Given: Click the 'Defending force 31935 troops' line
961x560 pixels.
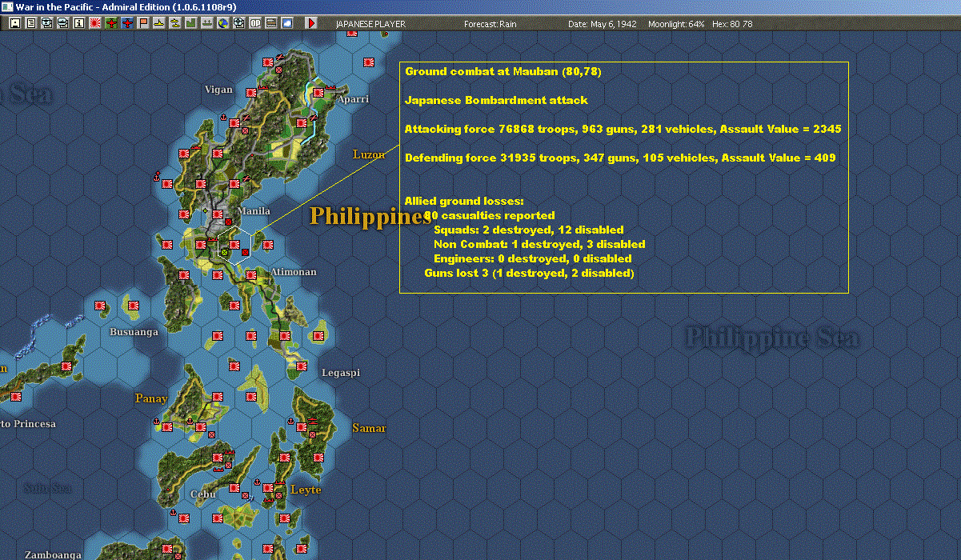Looking at the screenshot, I should pyautogui.click(x=620, y=158).
